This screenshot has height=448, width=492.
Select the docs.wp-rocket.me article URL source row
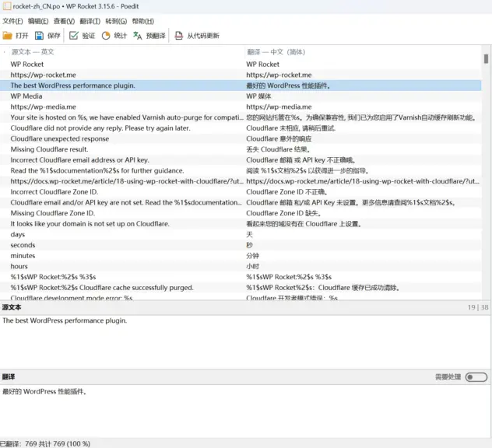127,181
